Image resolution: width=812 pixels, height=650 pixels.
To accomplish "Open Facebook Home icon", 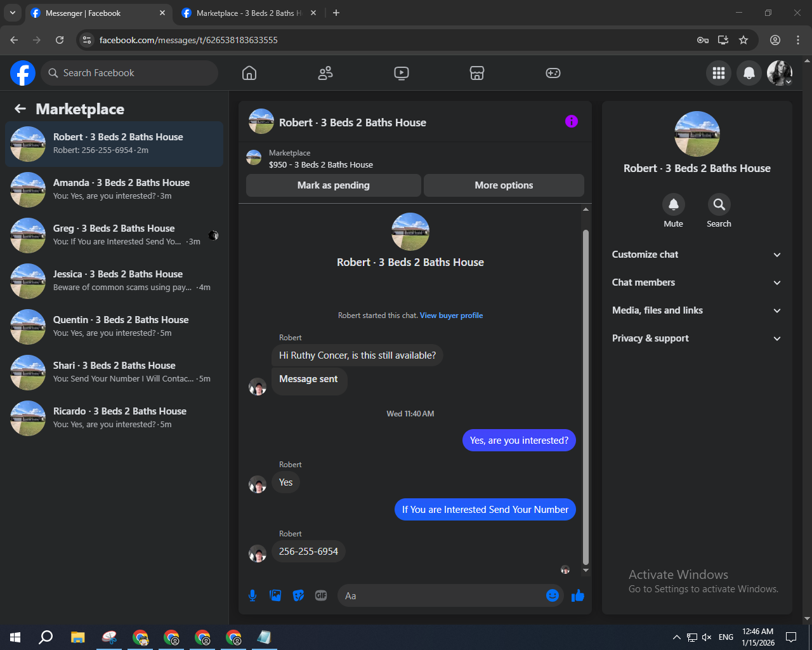I will [x=249, y=73].
